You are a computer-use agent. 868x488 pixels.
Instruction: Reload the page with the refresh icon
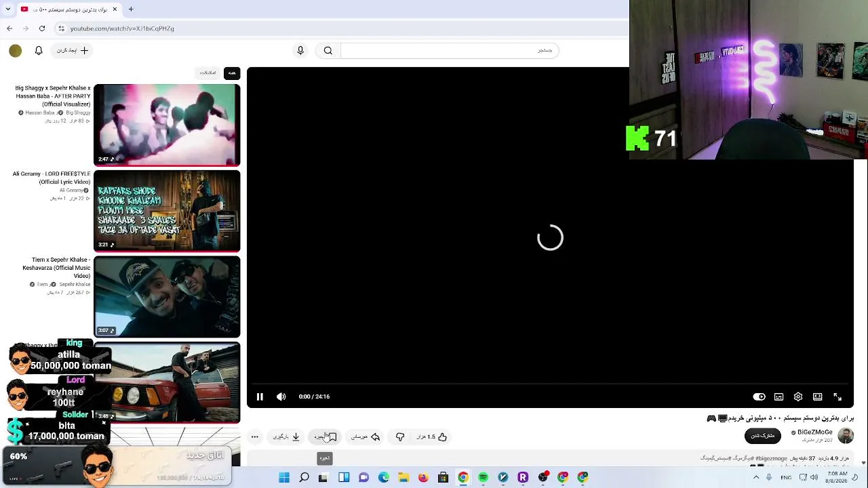(42, 28)
